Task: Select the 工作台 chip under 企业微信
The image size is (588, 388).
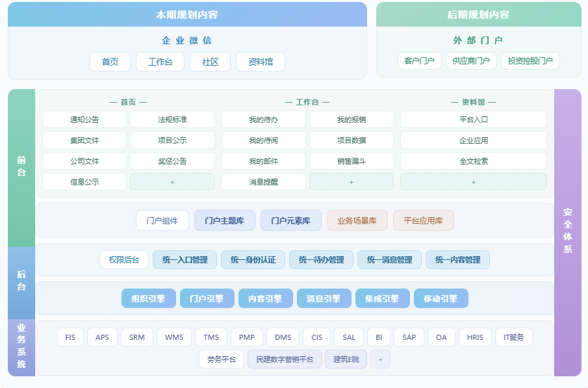Action: [x=160, y=62]
